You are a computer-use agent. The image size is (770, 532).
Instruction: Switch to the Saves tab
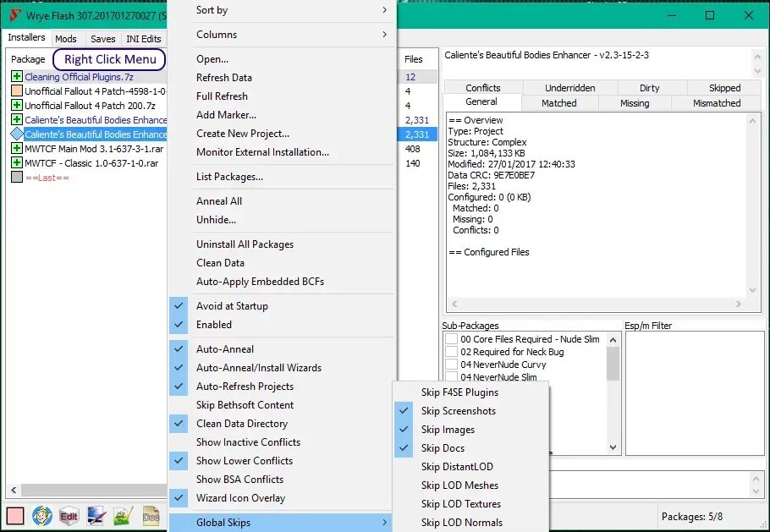[x=103, y=39]
